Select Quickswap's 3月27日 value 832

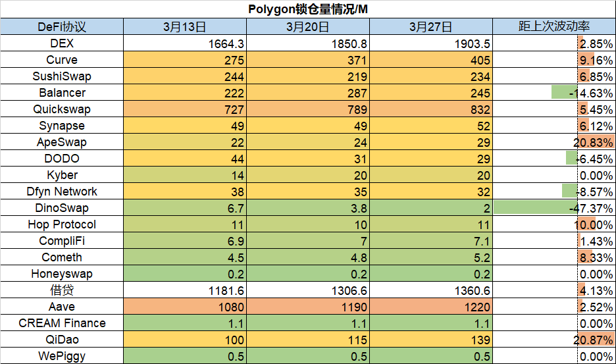pyautogui.click(x=430, y=109)
